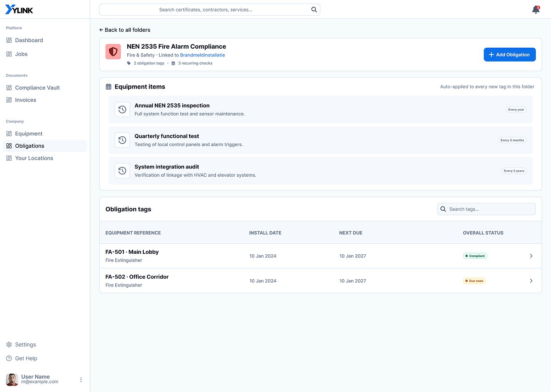Click the search icon in tags search
Viewport: 551px width, 392px height.
click(443, 209)
